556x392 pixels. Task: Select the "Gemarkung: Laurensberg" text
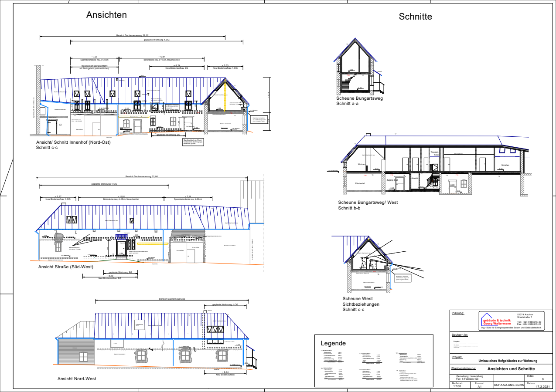(x=469, y=376)
